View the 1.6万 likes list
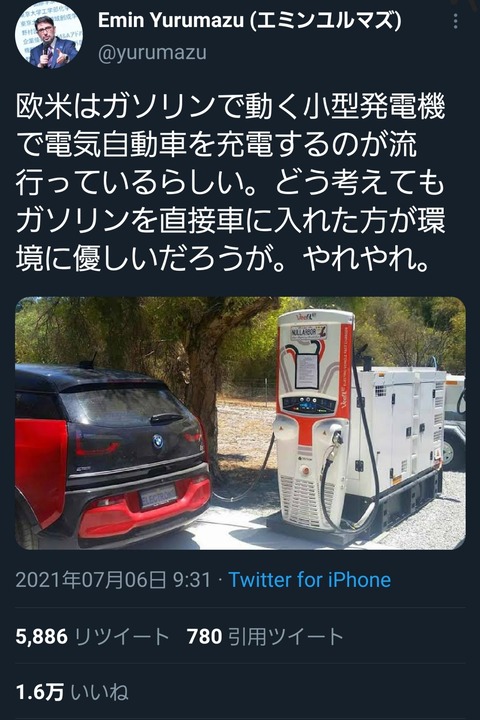 point(72,692)
